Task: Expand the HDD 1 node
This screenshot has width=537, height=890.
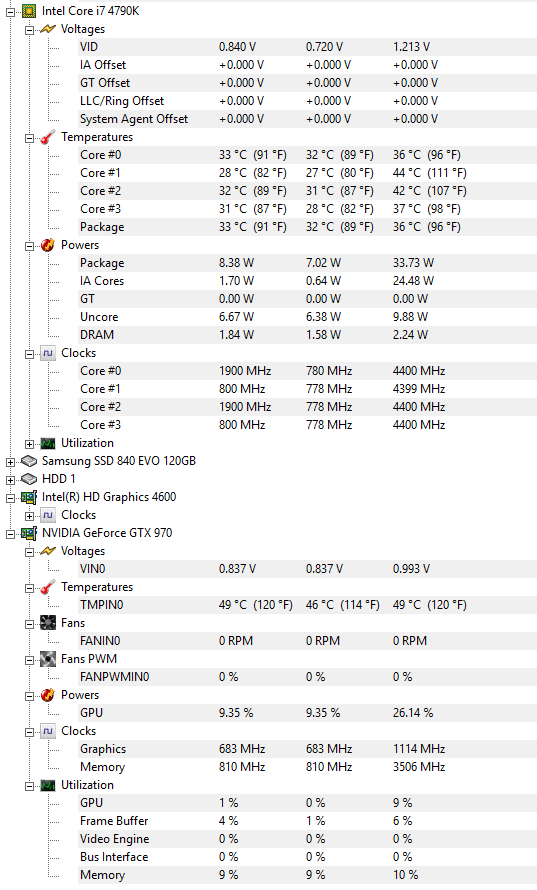Action: [10, 480]
